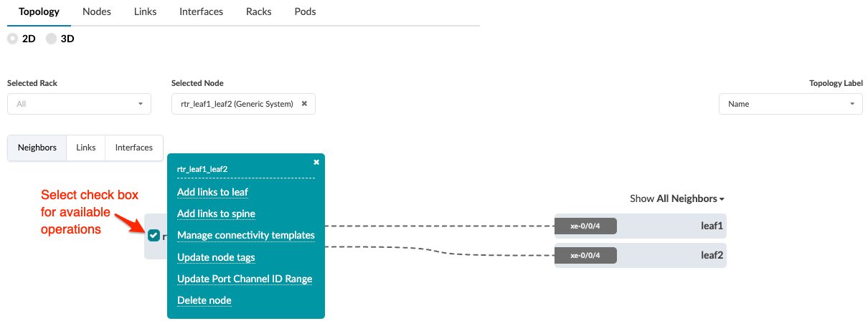Click the leaf2 xe-0/0/4 interface badge
Screen dimensions: 868x326
click(585, 255)
